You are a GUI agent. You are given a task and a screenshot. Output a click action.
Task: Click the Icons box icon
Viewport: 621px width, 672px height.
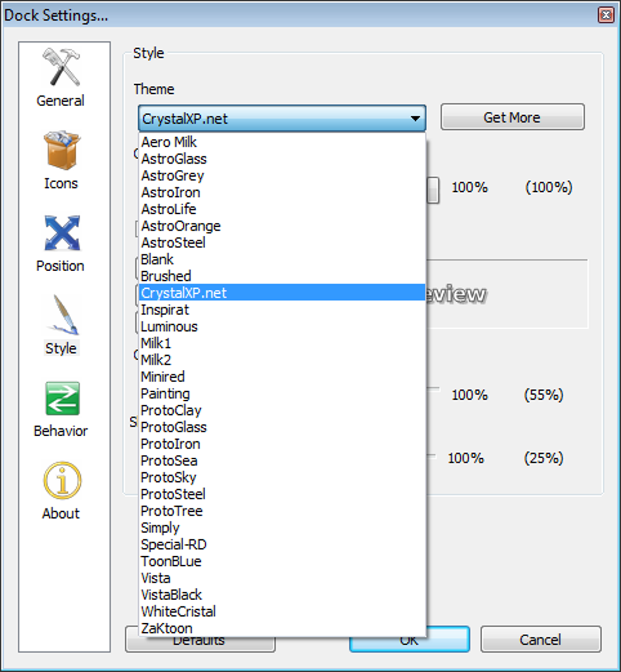[x=61, y=150]
